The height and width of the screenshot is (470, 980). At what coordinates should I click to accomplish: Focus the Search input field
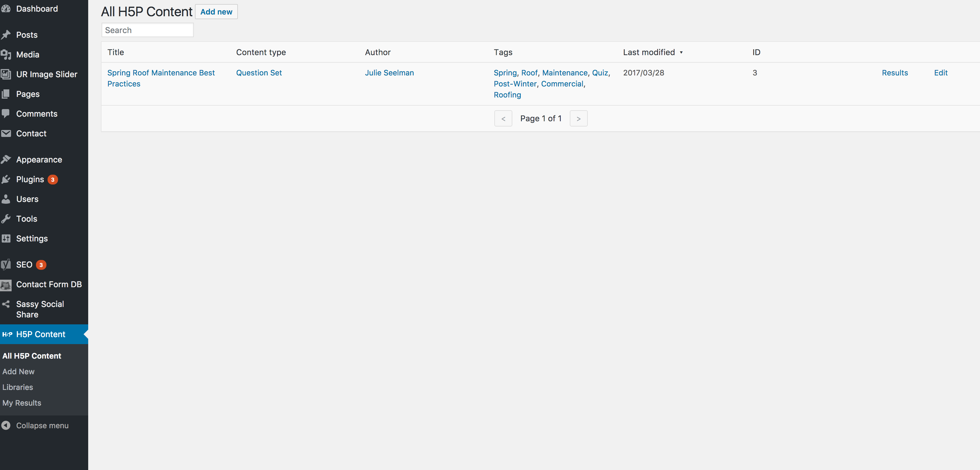pyautogui.click(x=148, y=30)
